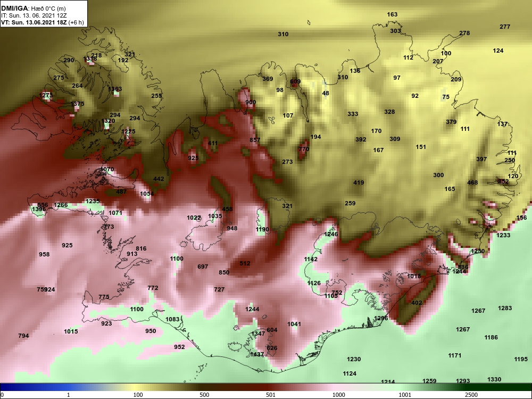This screenshot has height=399, width=532.
Task: Click the map value '1142'
Action: (311, 259)
